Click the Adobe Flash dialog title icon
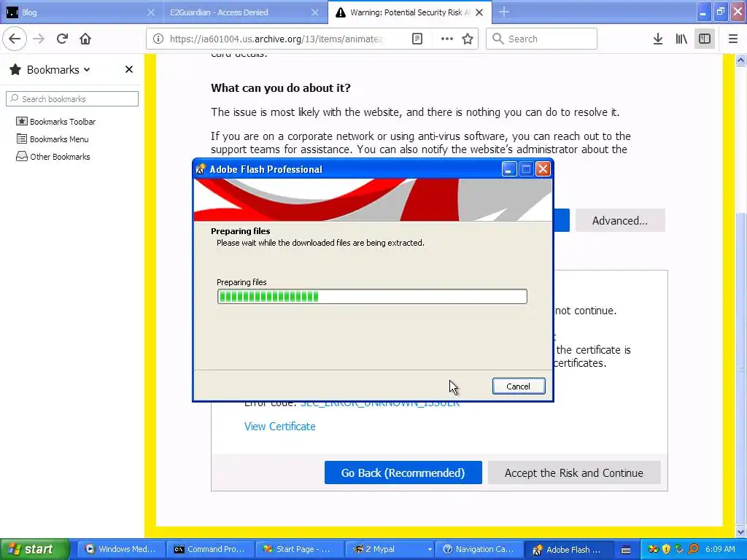 tap(201, 169)
